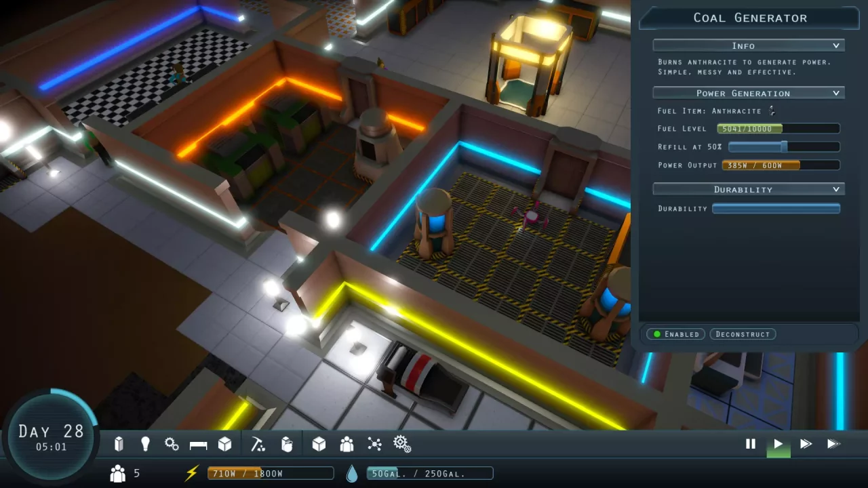Open the furniture menu bed icon

pos(198,445)
